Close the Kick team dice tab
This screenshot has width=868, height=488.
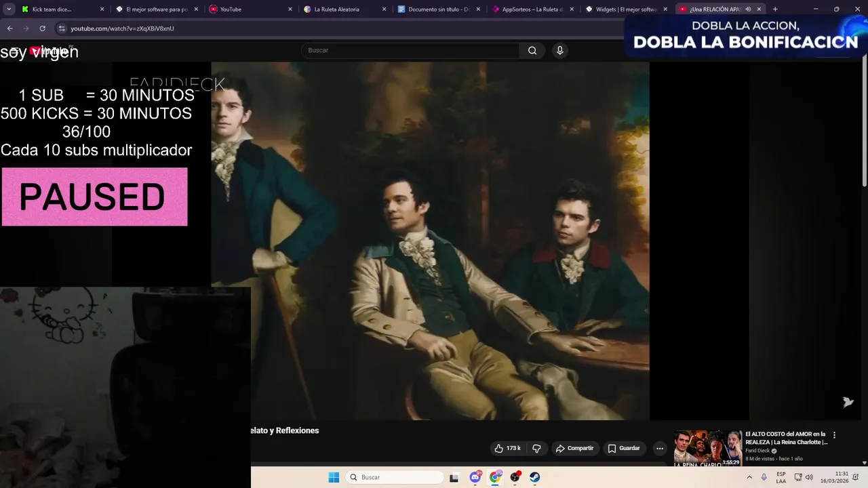tap(102, 9)
